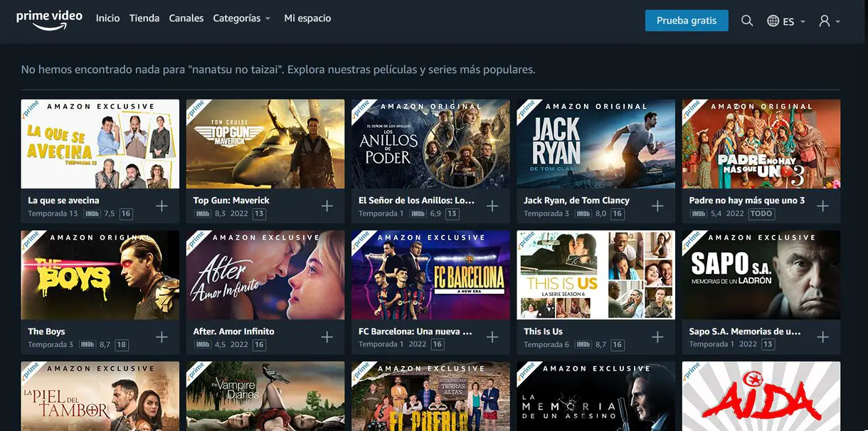Open Los Anillos de Poder poster
The height and width of the screenshot is (431, 868).
coord(430,144)
